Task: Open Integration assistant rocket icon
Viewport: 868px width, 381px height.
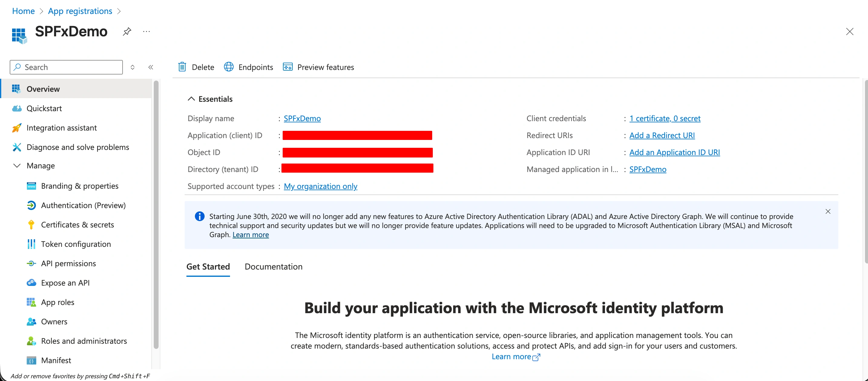Action: [x=17, y=128]
